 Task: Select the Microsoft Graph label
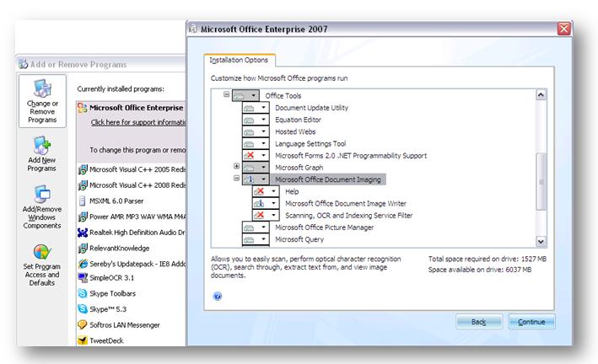(x=299, y=168)
